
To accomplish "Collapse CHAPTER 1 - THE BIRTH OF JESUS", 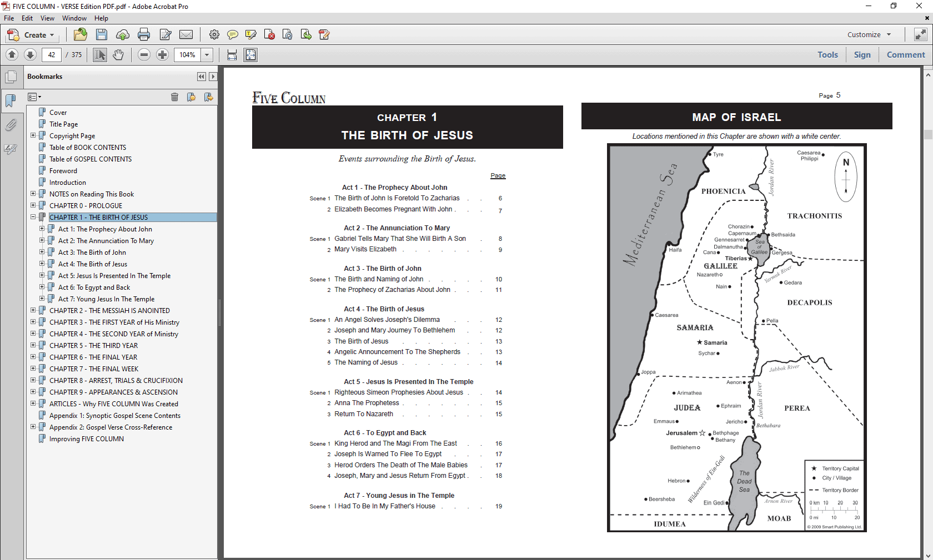I will (x=33, y=217).
